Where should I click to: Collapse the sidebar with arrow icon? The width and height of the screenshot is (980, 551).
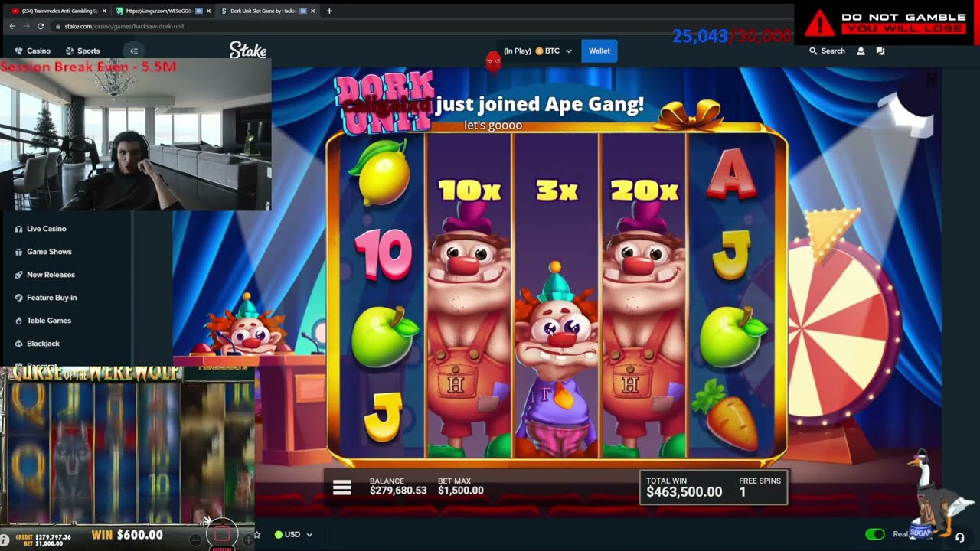[x=133, y=51]
